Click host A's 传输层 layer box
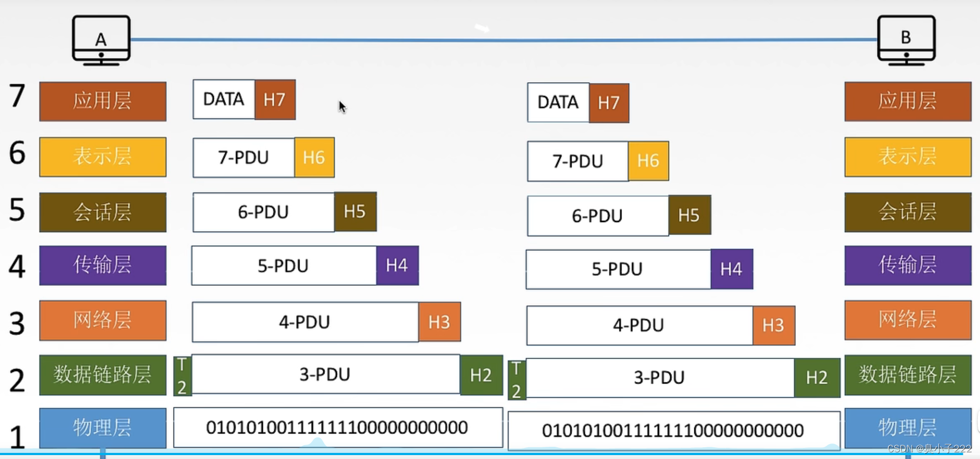The image size is (980, 459). tap(103, 265)
